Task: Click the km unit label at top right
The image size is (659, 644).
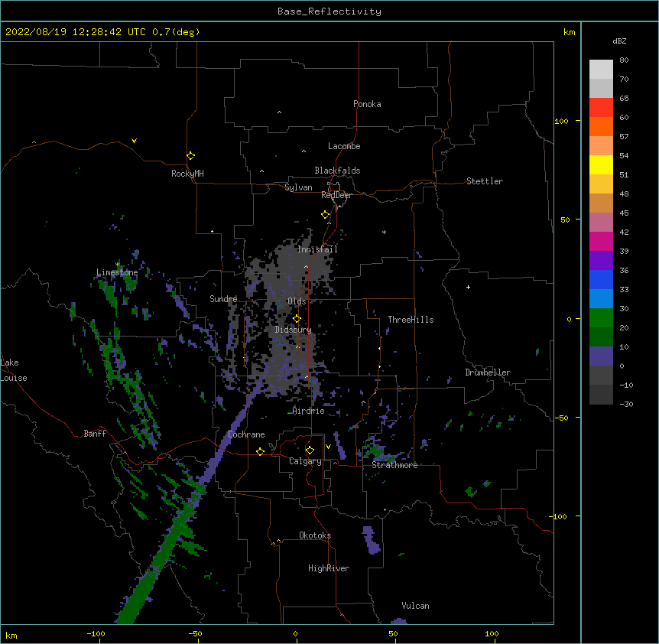Action: coord(569,32)
